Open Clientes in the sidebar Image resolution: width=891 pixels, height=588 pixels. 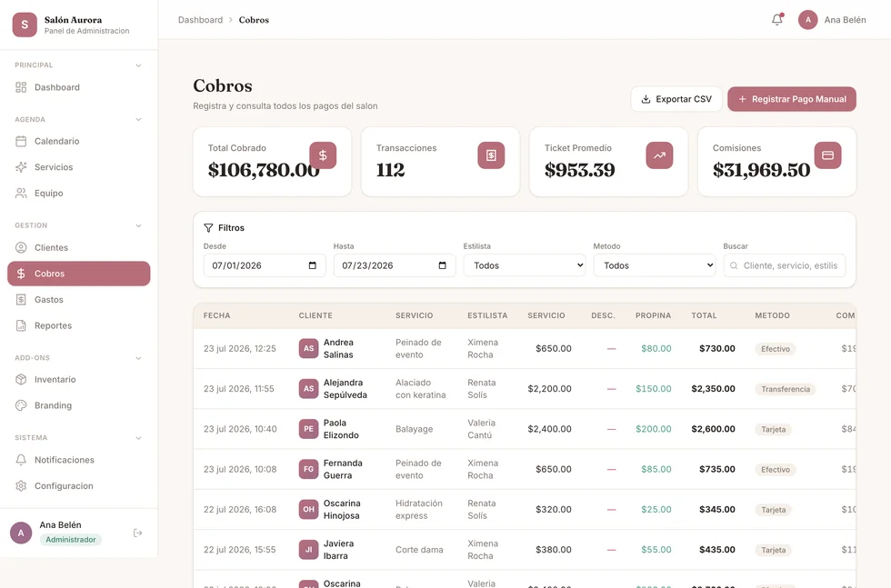pyautogui.click(x=79, y=248)
